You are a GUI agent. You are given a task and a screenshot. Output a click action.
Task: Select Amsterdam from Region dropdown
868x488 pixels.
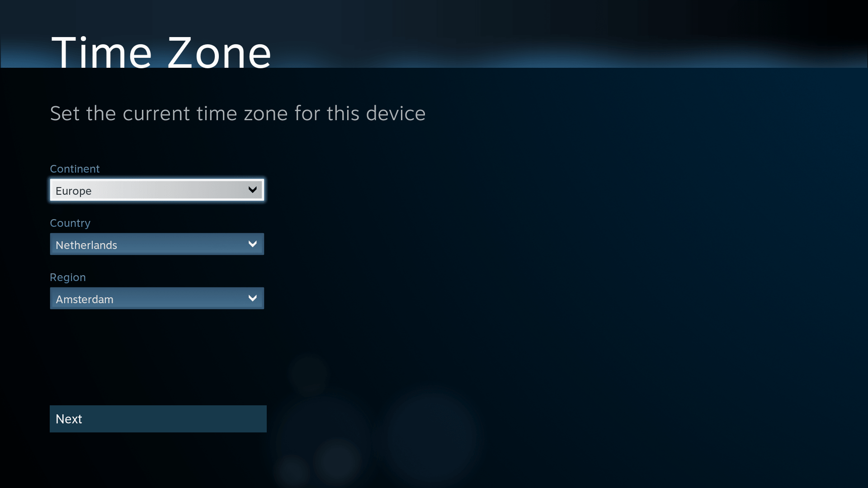coord(157,298)
